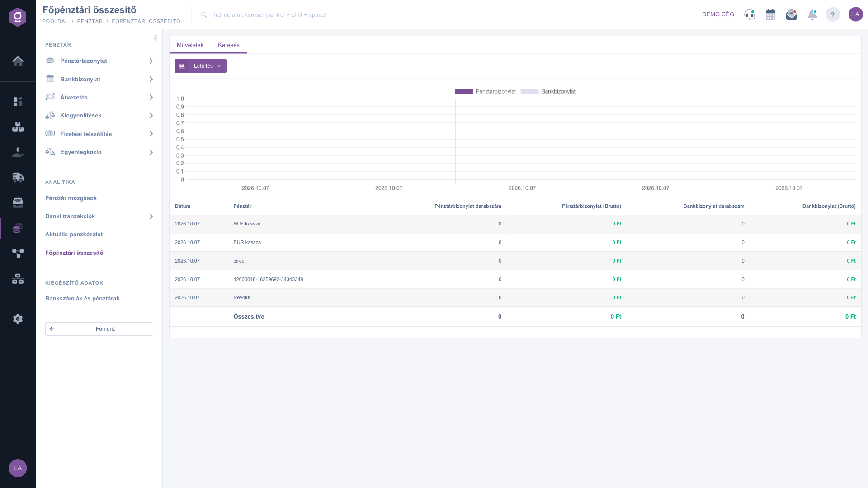868x488 pixels.
Task: Open the delivery truck icon in the sidebar
Action: click(x=18, y=177)
